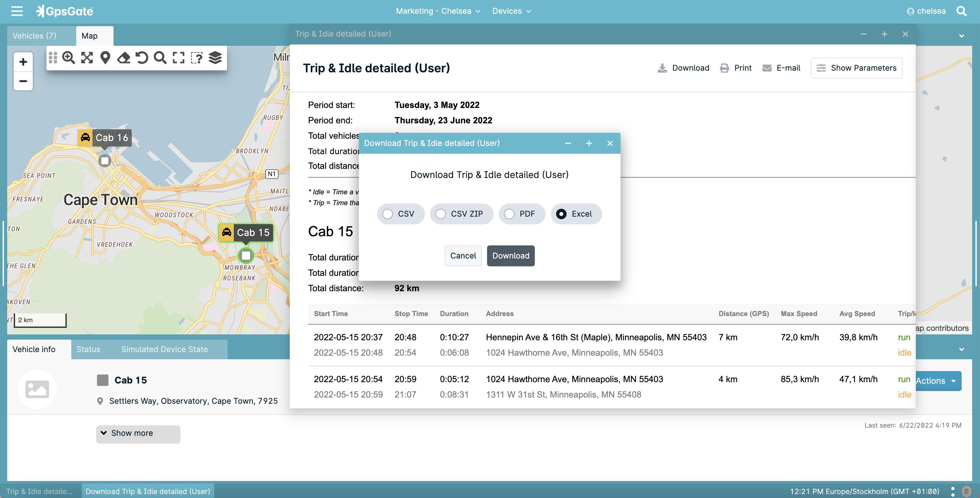Open the Devices dropdown in the top bar
The image size is (980, 498).
(x=512, y=11)
